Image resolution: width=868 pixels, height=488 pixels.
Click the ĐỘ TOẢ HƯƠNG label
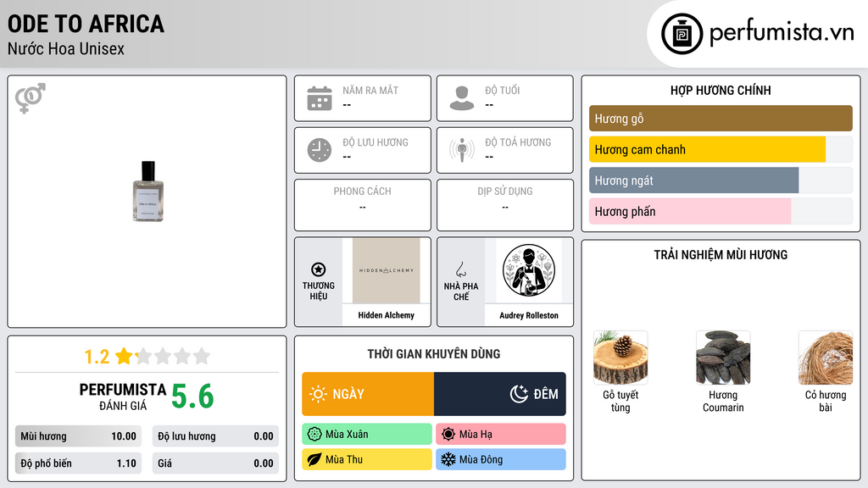click(518, 142)
